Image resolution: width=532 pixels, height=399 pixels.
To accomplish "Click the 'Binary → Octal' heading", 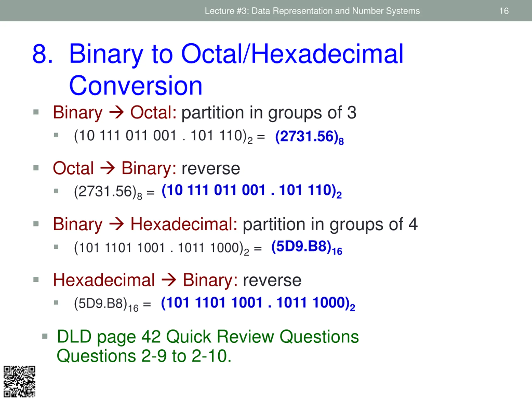I will point(115,112).
